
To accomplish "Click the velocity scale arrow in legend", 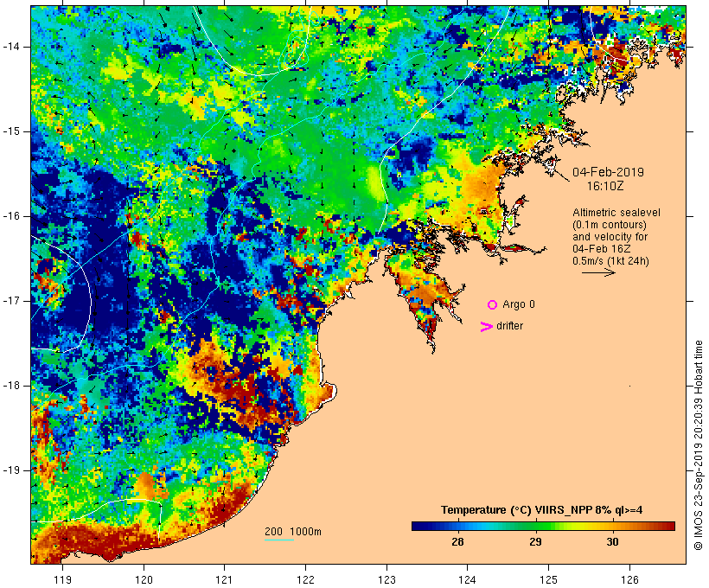I will coord(598,272).
